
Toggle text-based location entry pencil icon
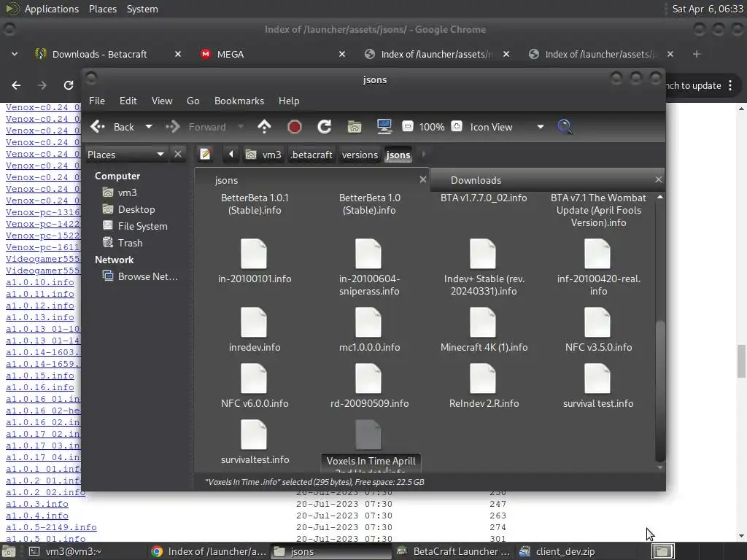[x=205, y=155]
